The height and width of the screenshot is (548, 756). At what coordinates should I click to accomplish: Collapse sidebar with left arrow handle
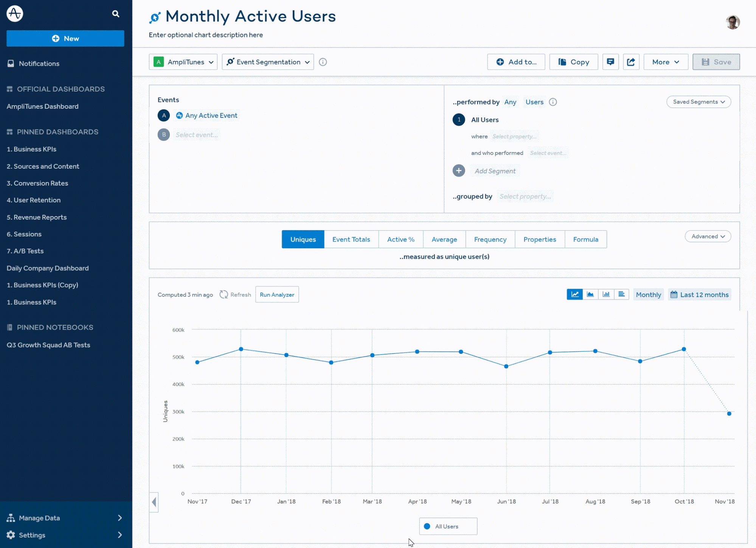pos(154,502)
